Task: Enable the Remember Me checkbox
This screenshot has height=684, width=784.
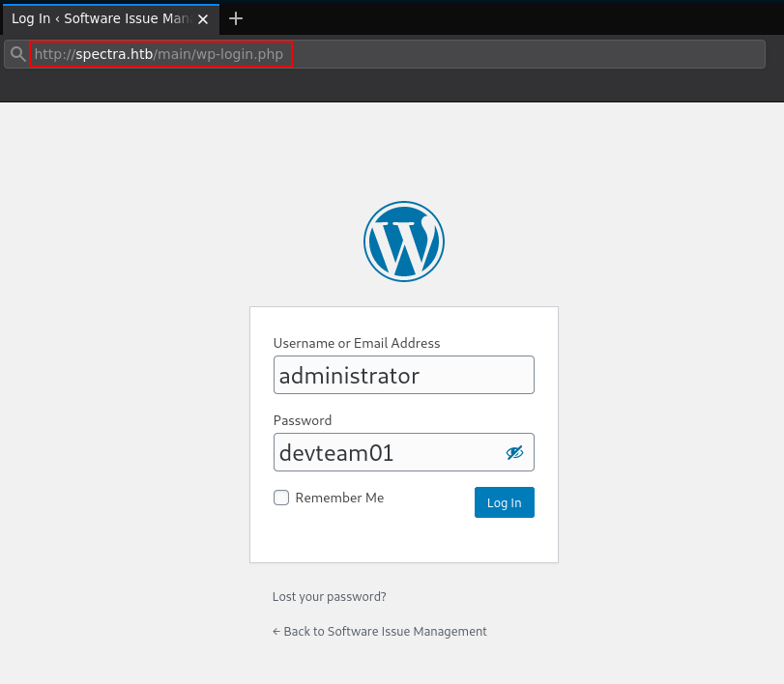Action: [x=281, y=498]
